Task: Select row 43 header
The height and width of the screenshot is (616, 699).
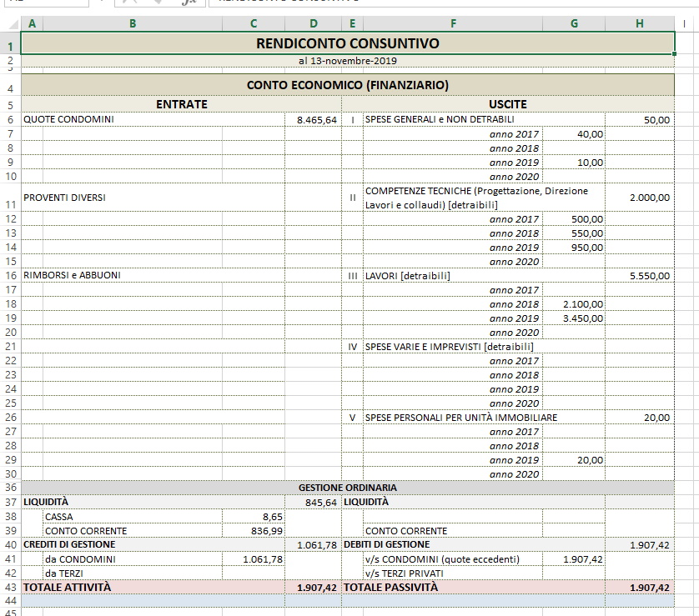Action: pyautogui.click(x=11, y=587)
